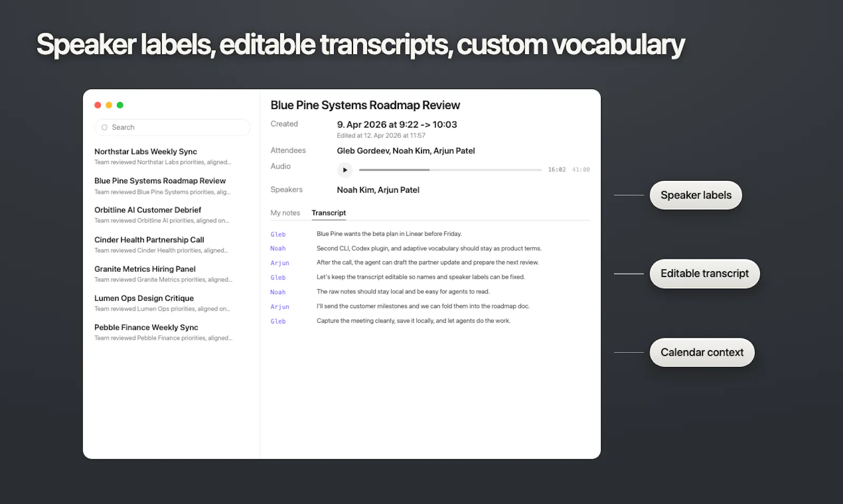Screen dimensions: 843x504
Task: Click Gleb label on Capture the meeting line
Action: coord(278,321)
